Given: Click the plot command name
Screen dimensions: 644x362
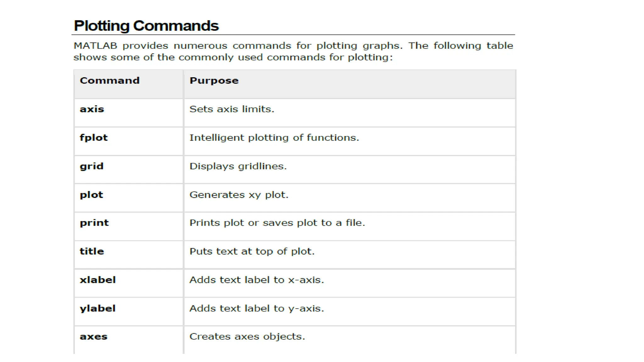Looking at the screenshot, I should click(x=92, y=195).
